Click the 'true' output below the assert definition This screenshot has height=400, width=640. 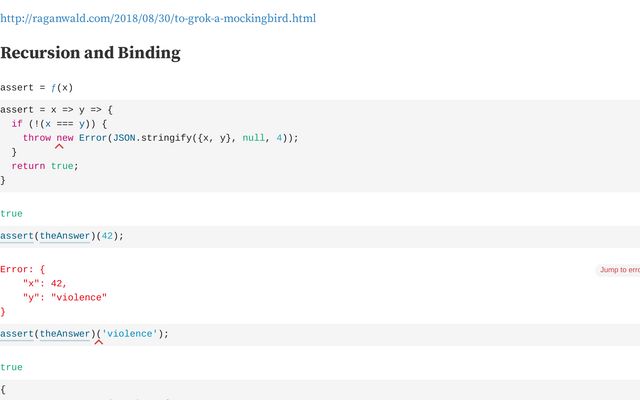tap(11, 214)
